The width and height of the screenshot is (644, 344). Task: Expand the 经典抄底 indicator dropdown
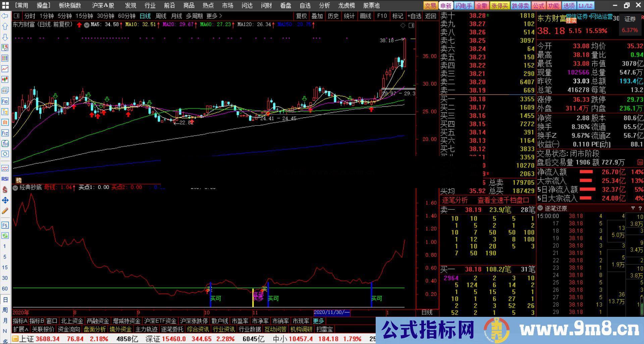tap(15, 188)
